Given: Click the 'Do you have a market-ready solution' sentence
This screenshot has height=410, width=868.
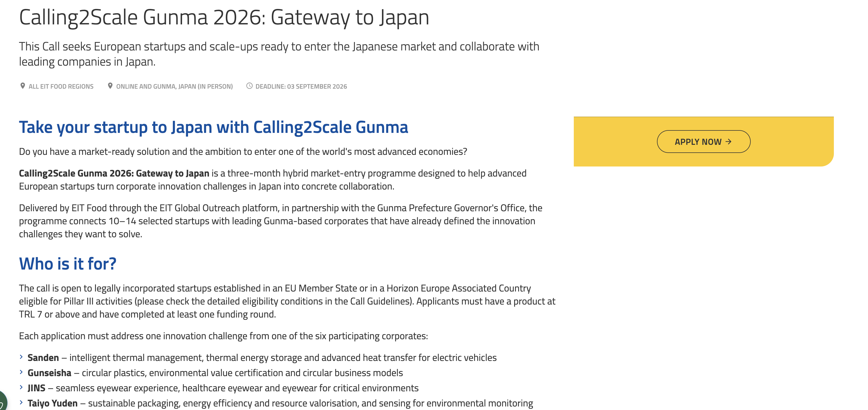Looking at the screenshot, I should (x=243, y=152).
